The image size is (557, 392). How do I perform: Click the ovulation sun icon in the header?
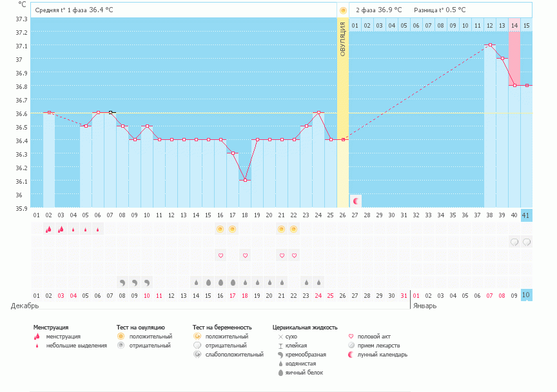pos(343,10)
